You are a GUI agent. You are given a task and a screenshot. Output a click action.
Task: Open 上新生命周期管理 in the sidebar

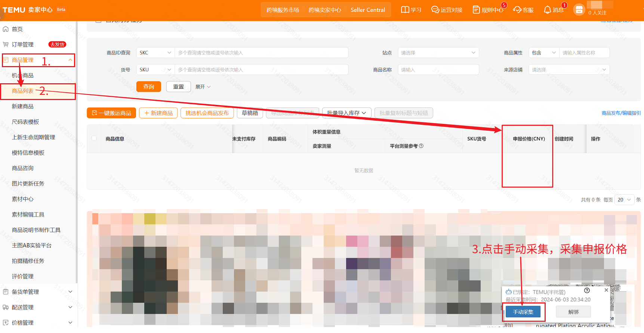[34, 137]
